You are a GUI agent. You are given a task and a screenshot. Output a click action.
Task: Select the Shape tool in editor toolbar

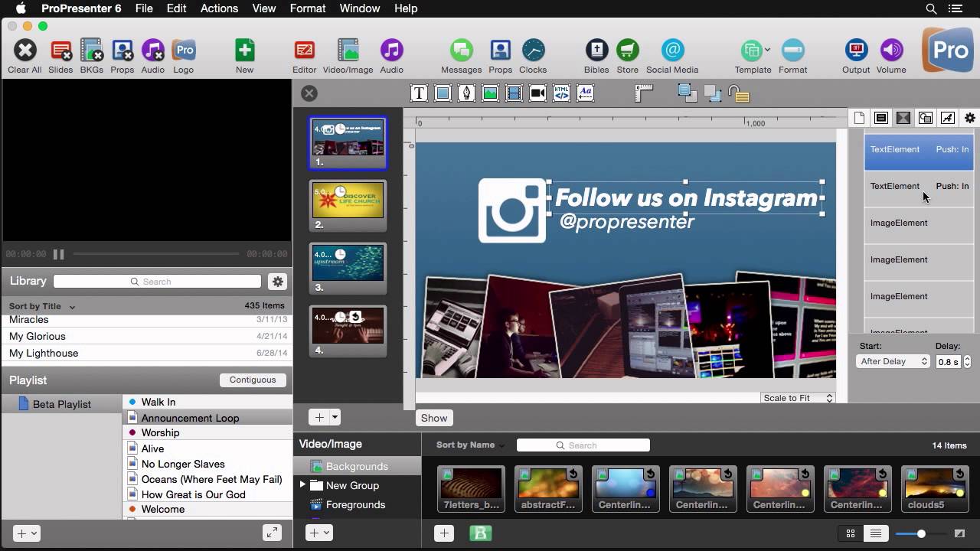tap(443, 93)
